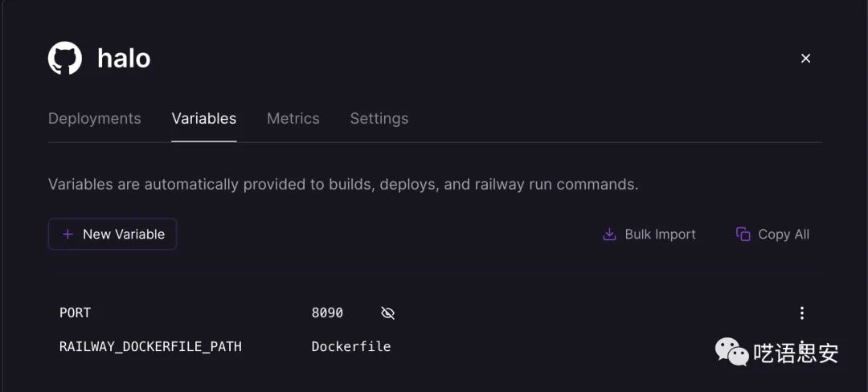Click the 8090 port value
The image size is (868, 392).
click(327, 313)
